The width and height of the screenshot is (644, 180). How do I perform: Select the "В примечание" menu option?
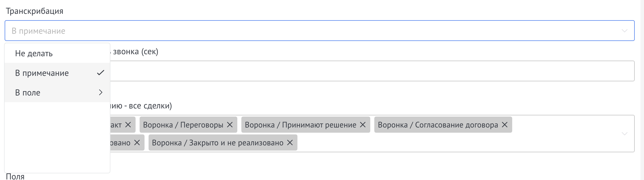(42, 73)
